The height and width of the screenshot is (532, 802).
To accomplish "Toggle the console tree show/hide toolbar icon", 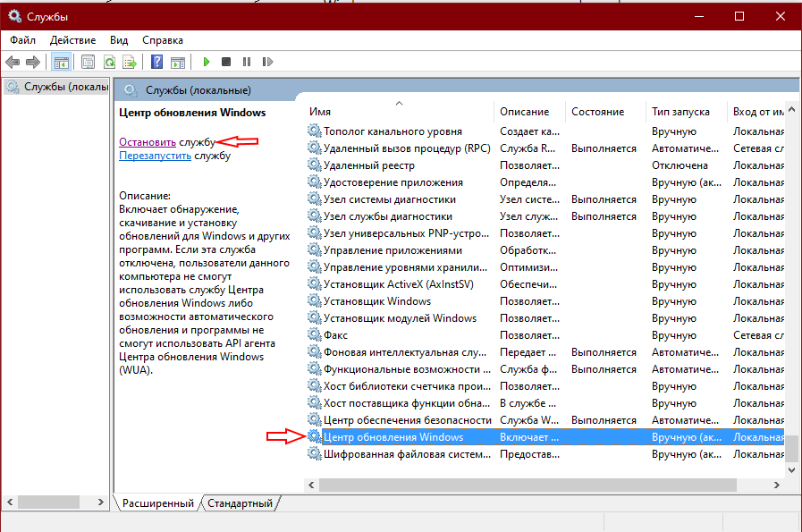I will [62, 62].
